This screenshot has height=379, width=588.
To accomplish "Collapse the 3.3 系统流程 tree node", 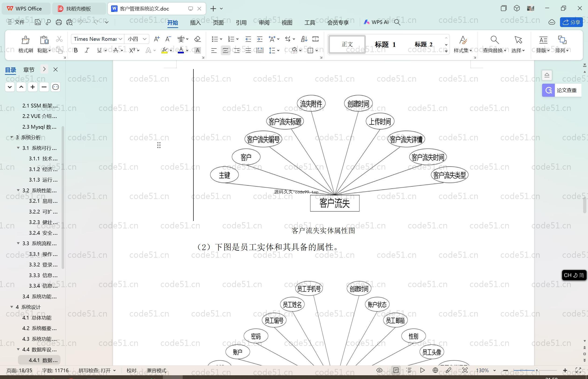I will pyautogui.click(x=18, y=243).
